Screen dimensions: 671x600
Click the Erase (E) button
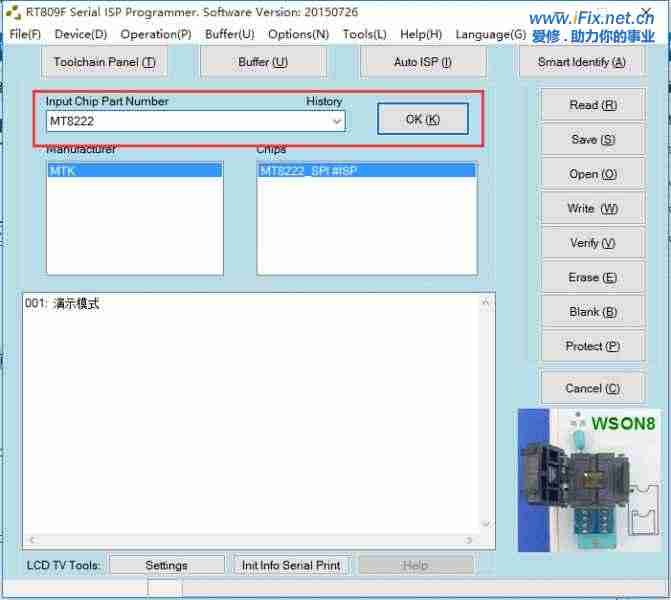[592, 277]
